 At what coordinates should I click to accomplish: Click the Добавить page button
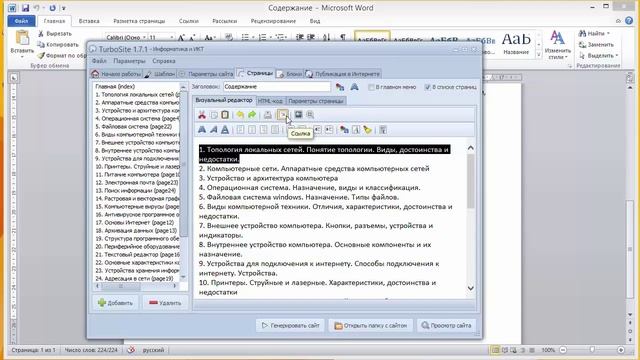point(116,303)
